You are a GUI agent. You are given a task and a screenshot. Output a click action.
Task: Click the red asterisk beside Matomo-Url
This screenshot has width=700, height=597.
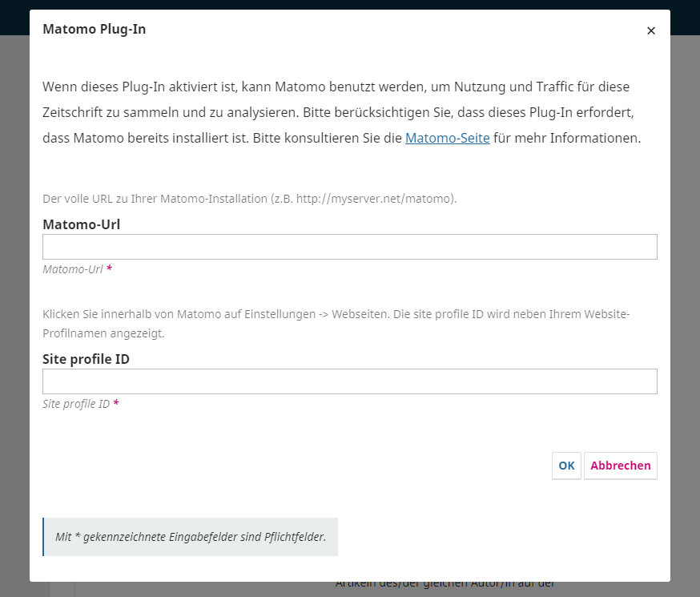[x=110, y=269]
